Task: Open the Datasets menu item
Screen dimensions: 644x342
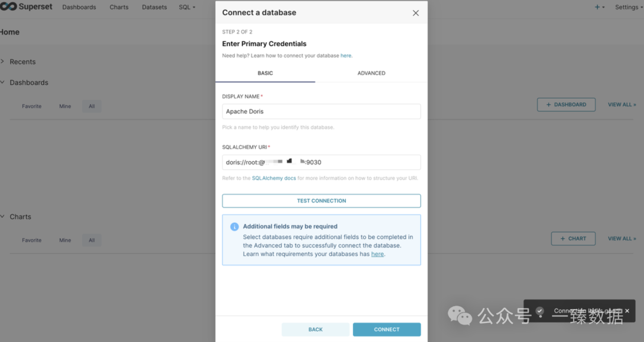Action: coord(154,7)
